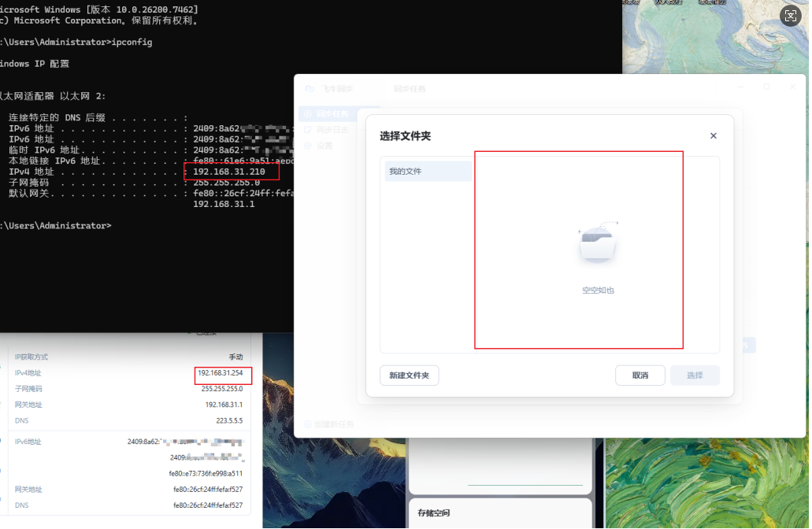Select 我的文件 in the folder list
This screenshot has width=812, height=529.
click(428, 172)
